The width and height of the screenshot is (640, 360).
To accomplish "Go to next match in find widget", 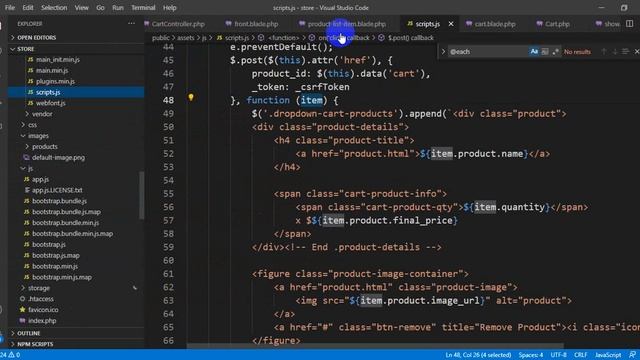I will point(615,51).
